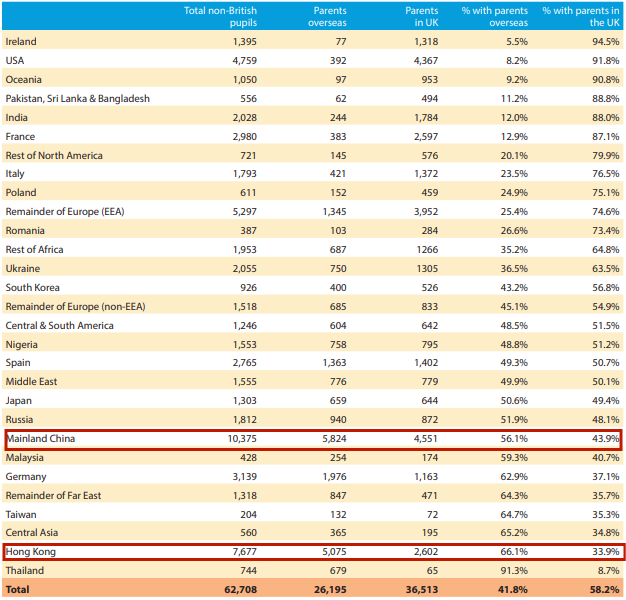Click 'Remainder of Far East' label
626x600 pixels.
pos(53,496)
